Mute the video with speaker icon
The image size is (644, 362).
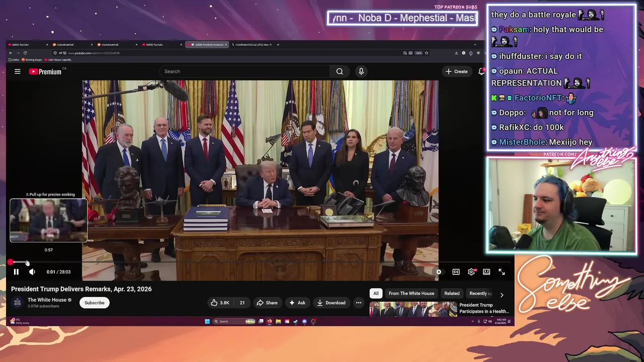[x=32, y=272]
